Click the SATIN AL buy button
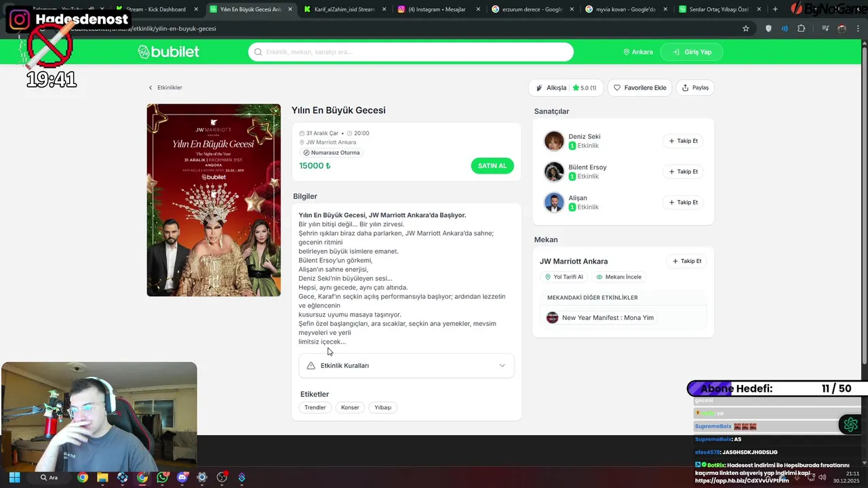The height and width of the screenshot is (488, 868). point(492,166)
